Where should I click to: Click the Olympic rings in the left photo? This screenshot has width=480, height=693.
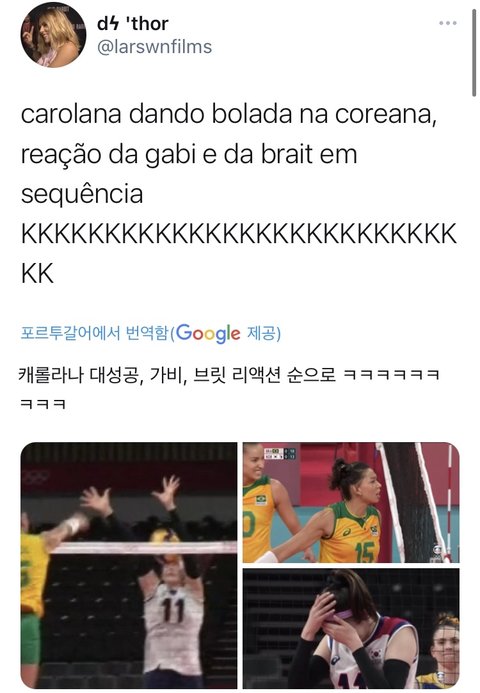coord(35,476)
